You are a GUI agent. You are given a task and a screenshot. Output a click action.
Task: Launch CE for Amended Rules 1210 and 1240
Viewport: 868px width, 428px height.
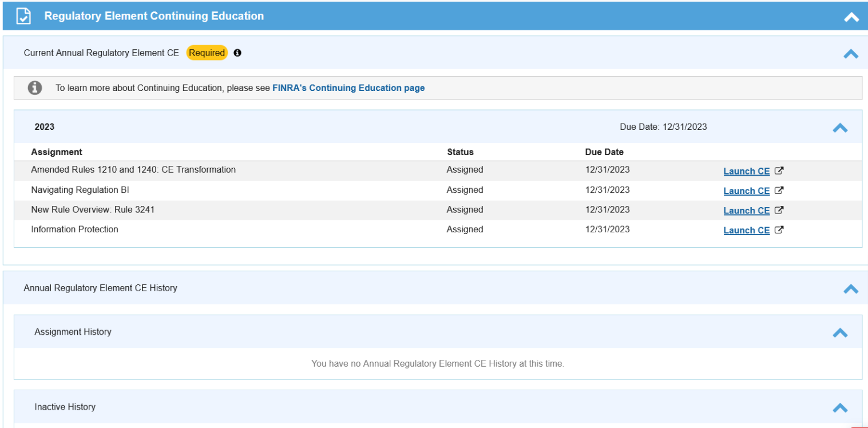(746, 171)
